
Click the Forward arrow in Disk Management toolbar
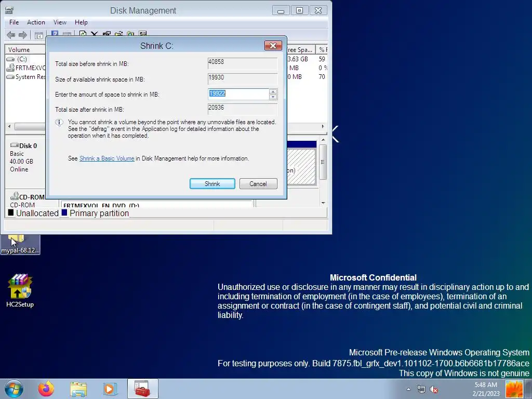(x=23, y=35)
